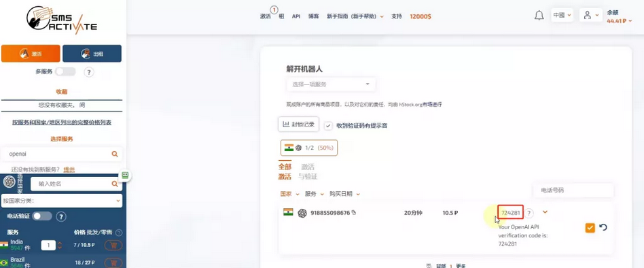Open help icon next to 电话验证
This screenshot has width=644, height=268.
coord(61,216)
